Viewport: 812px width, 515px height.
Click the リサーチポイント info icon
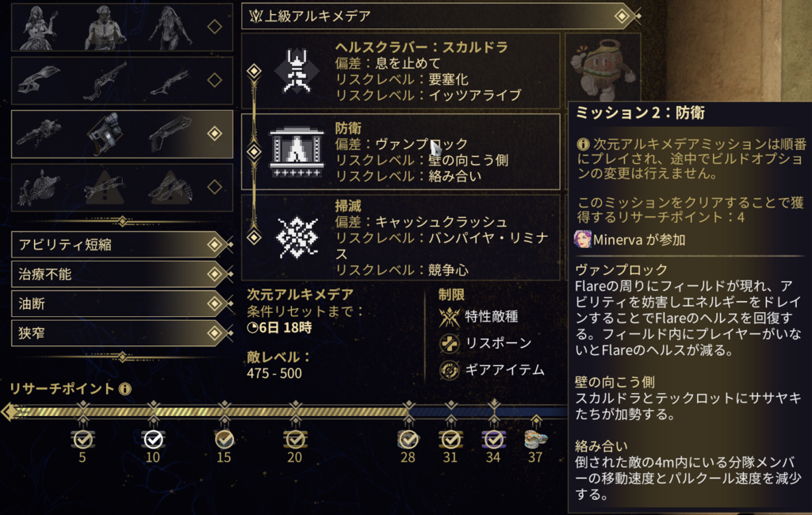[x=124, y=389]
